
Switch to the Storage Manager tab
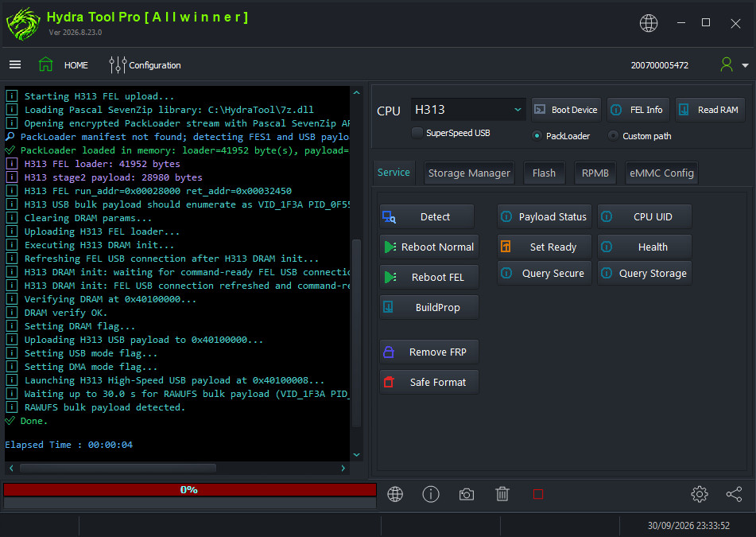point(469,173)
